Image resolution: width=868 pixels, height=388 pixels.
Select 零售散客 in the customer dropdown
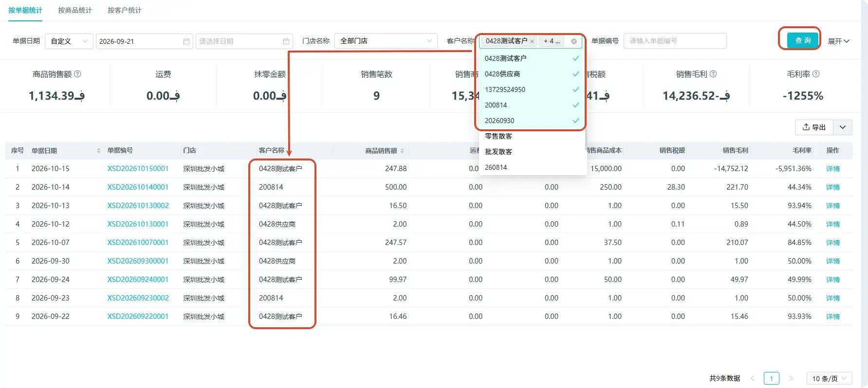(530, 136)
